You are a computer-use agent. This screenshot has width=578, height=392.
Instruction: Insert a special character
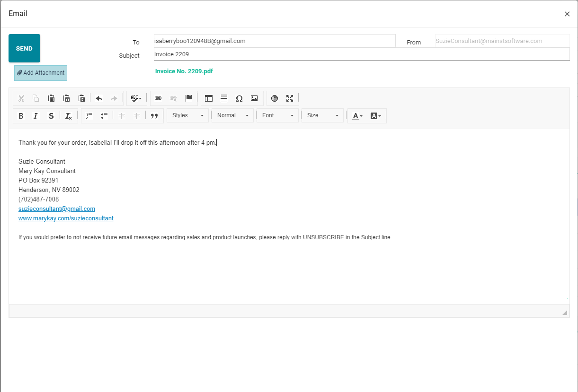(x=239, y=98)
